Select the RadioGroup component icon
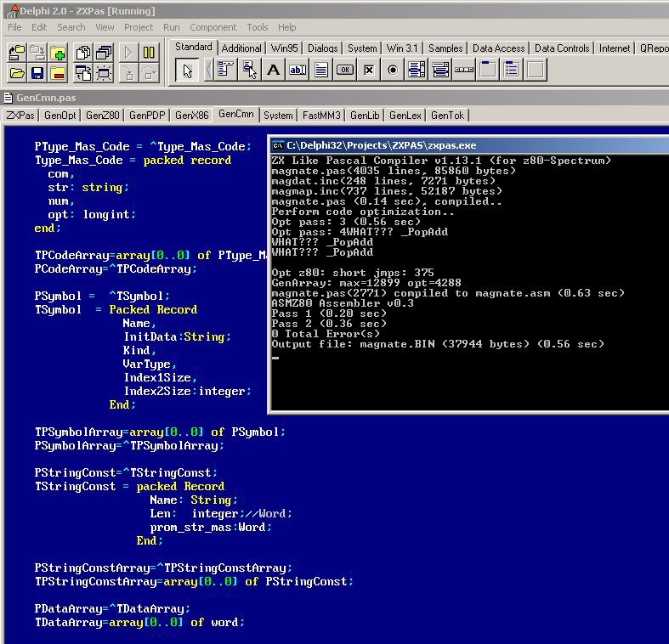669x644 pixels. [x=512, y=70]
